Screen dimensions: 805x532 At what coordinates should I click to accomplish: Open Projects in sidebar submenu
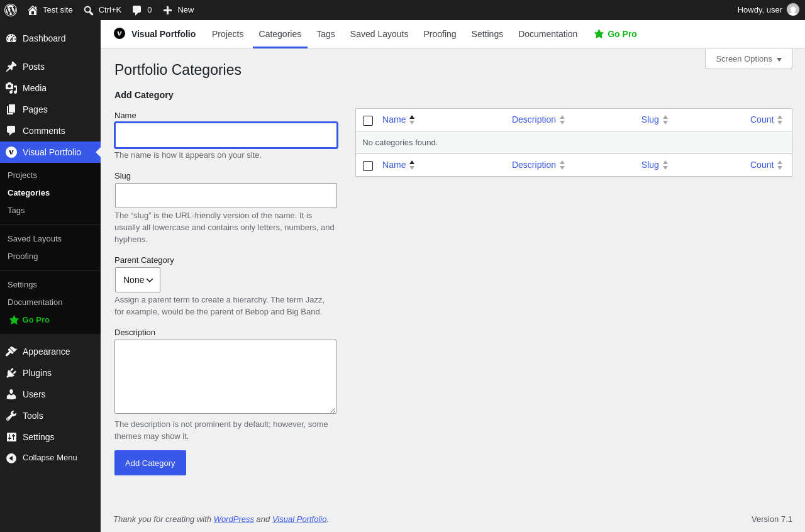(22, 175)
